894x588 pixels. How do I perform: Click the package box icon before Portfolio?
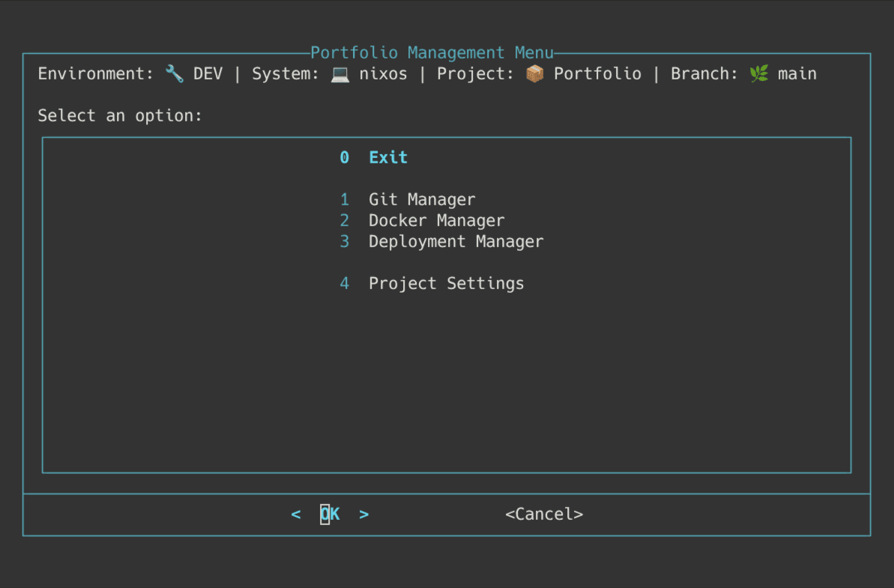pyautogui.click(x=534, y=73)
